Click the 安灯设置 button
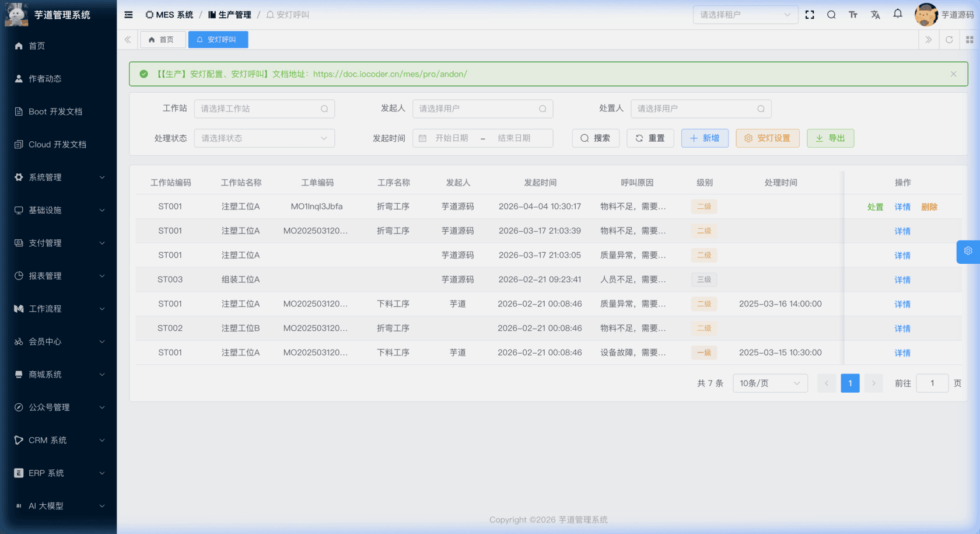This screenshot has width=980, height=534. click(767, 138)
